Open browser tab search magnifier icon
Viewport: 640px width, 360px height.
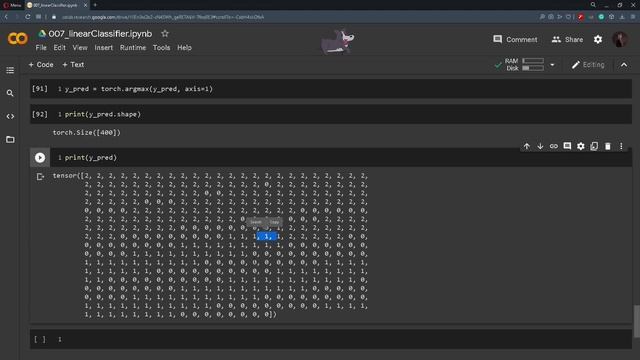coord(593,5)
